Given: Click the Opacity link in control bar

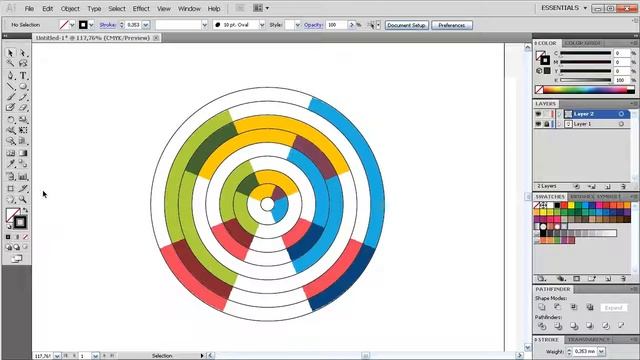Looking at the screenshot, I should pos(313,25).
